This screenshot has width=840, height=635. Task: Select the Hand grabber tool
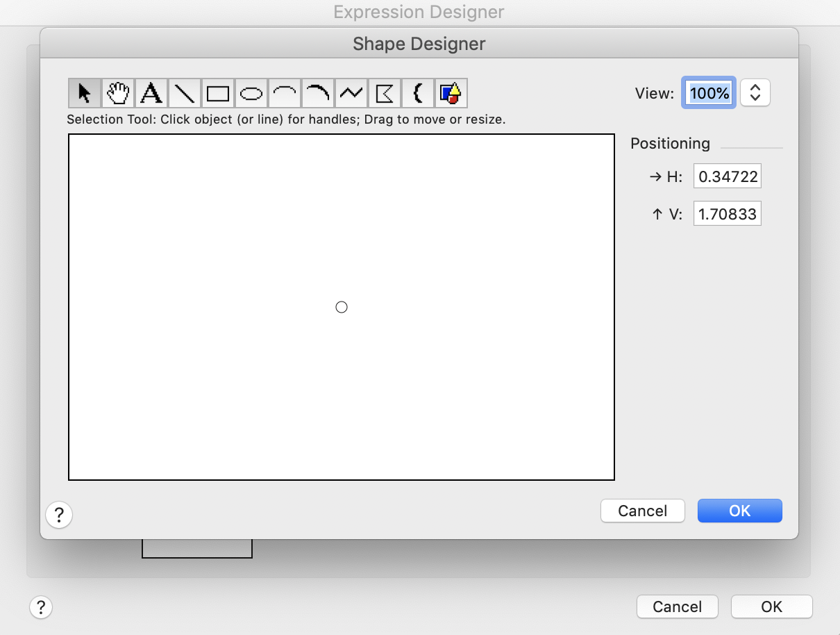point(118,93)
